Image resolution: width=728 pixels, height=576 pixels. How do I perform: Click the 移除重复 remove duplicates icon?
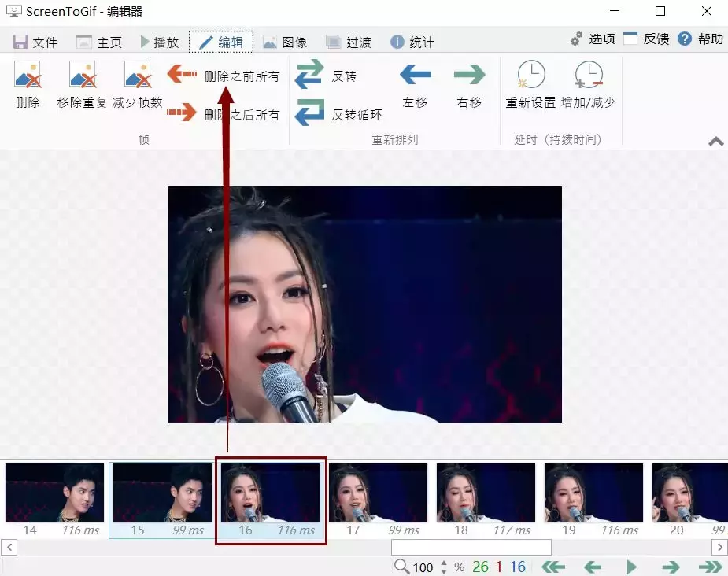click(x=82, y=74)
